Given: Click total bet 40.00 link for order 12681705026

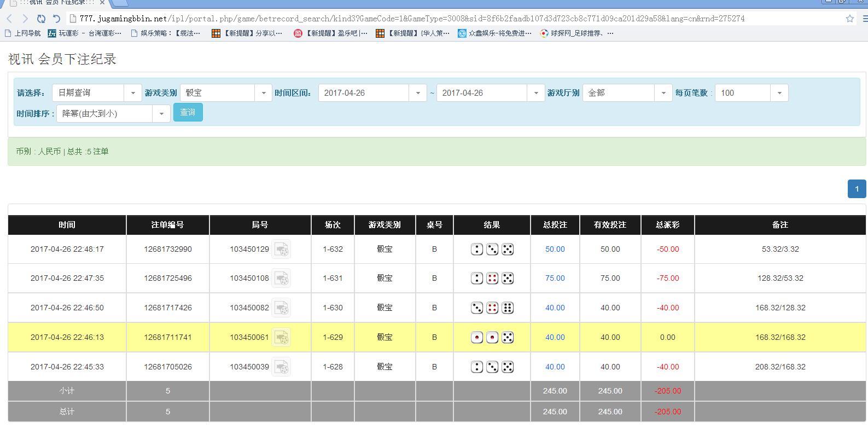Looking at the screenshot, I should pyautogui.click(x=555, y=367).
